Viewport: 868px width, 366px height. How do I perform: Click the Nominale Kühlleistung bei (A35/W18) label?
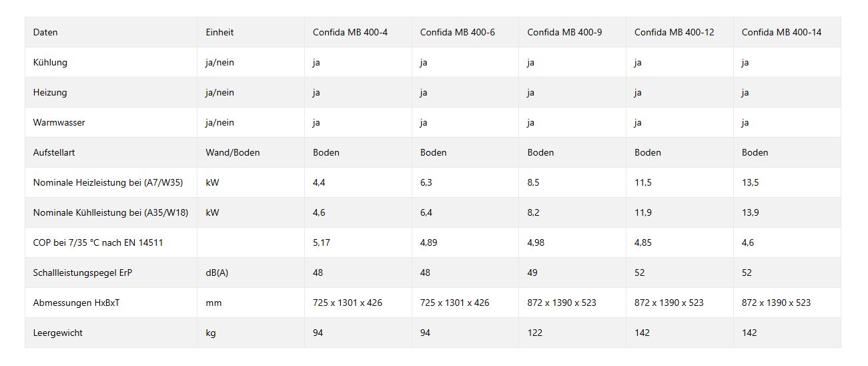111,212
